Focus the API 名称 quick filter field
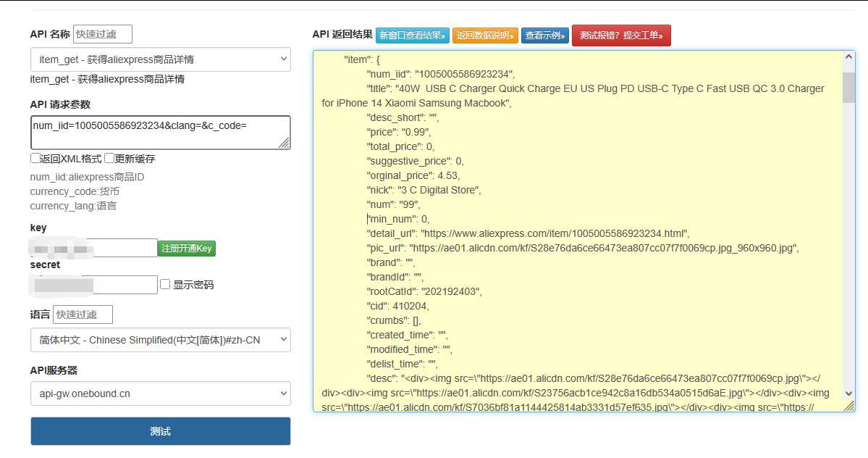The width and height of the screenshot is (868, 458). pyautogui.click(x=102, y=34)
